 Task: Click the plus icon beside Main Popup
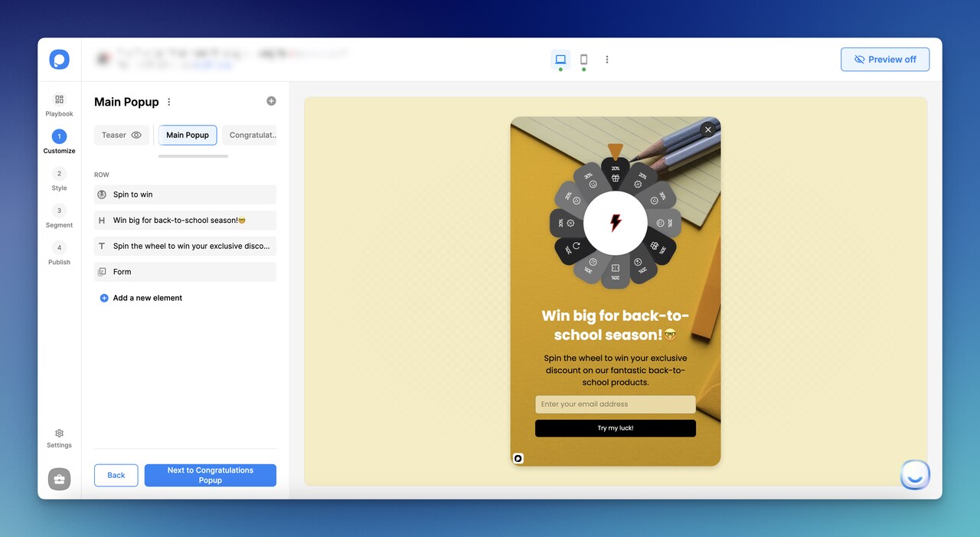(271, 101)
